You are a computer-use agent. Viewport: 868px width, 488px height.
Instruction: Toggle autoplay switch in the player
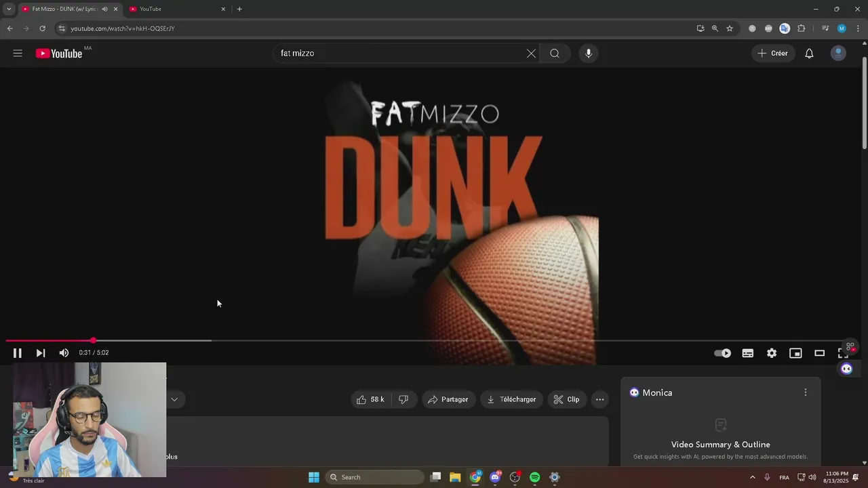click(723, 353)
